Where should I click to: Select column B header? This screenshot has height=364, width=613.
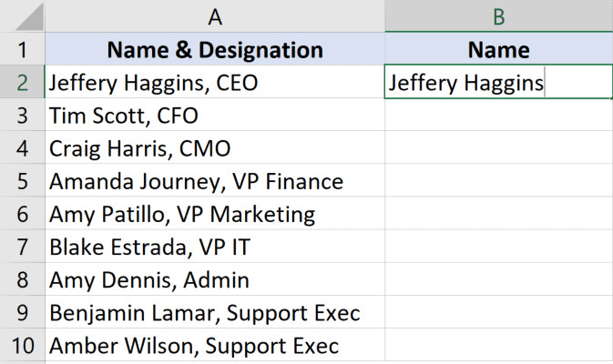[498, 16]
